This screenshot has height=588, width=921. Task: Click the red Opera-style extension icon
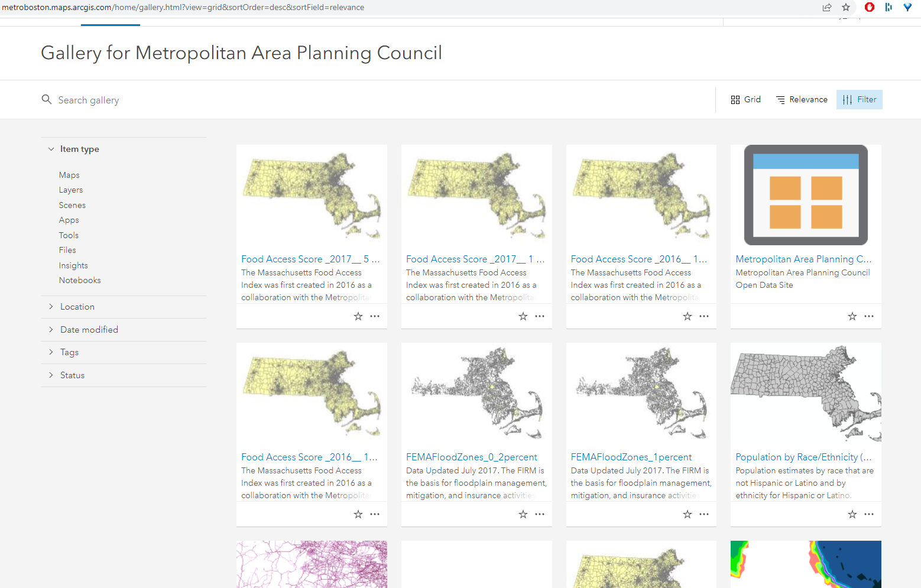(x=870, y=7)
